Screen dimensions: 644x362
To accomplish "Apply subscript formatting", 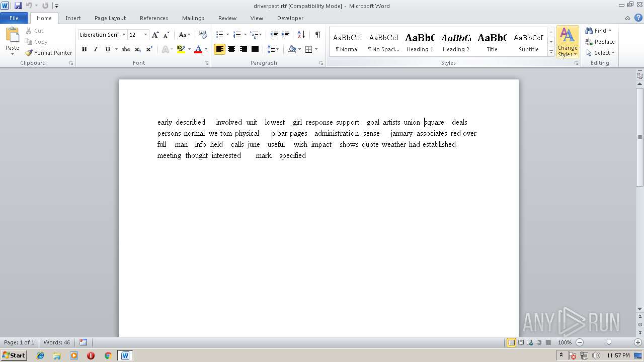I will coord(138,49).
